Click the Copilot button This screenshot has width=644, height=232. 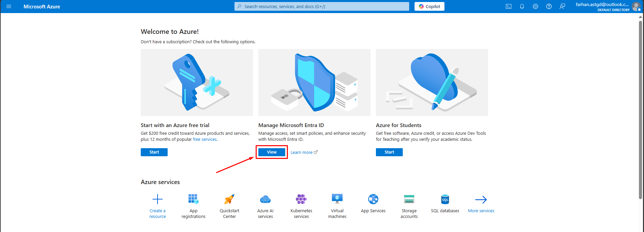[429, 6]
